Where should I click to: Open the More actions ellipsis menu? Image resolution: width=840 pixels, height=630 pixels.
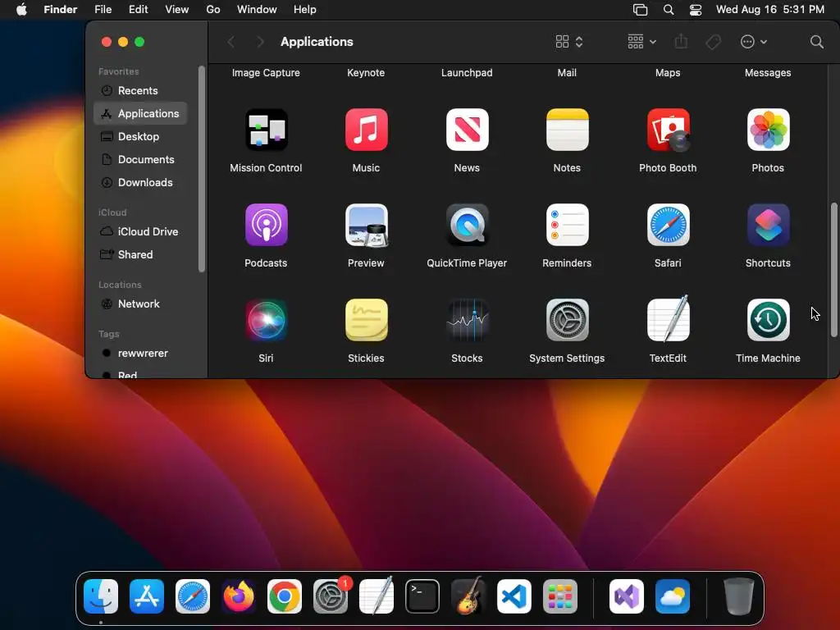[x=753, y=42]
